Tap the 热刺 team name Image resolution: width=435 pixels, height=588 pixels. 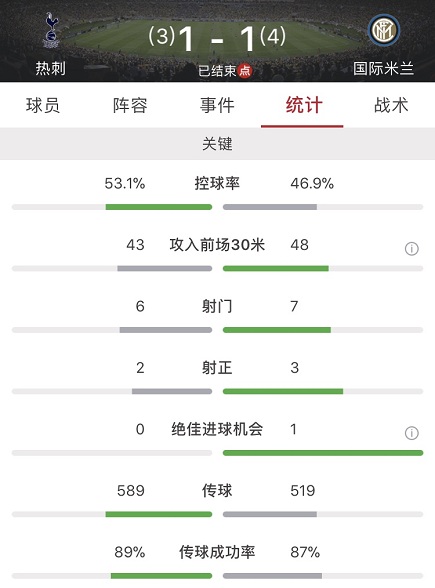coord(51,69)
